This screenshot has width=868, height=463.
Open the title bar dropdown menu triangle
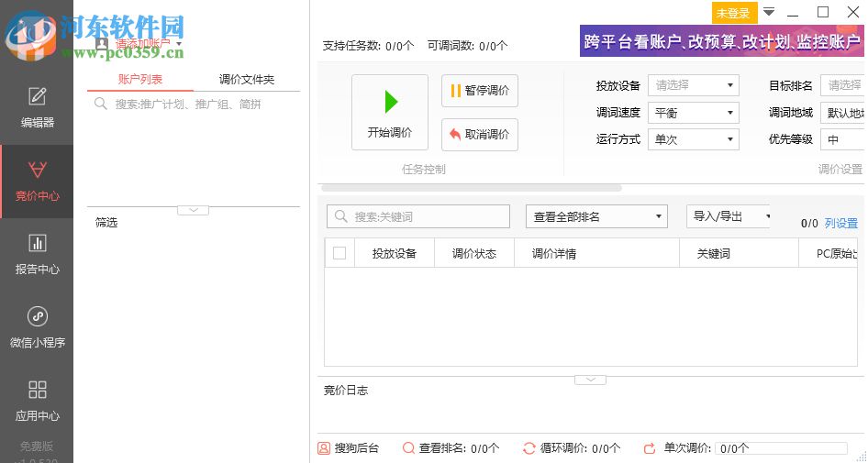coord(769,12)
